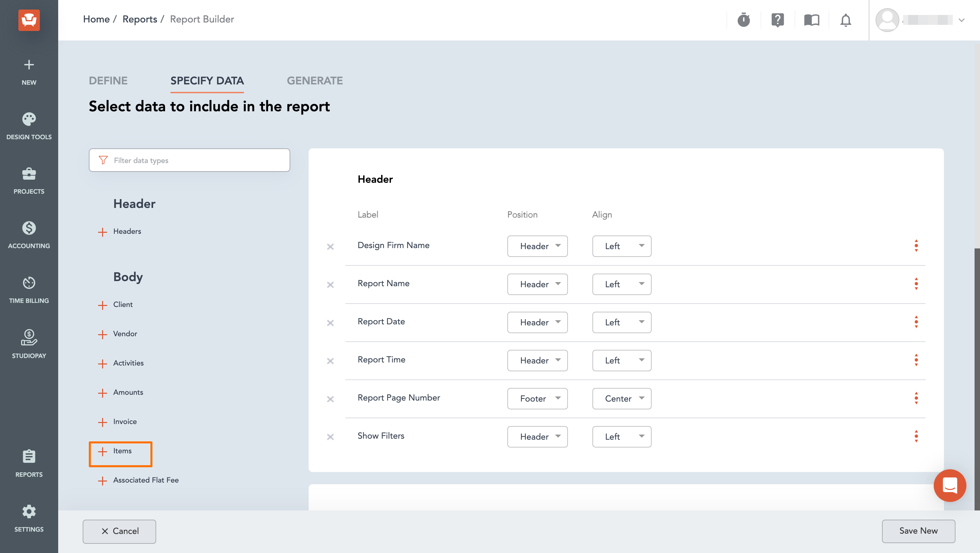Open the timer stopwatch icon

[744, 19]
